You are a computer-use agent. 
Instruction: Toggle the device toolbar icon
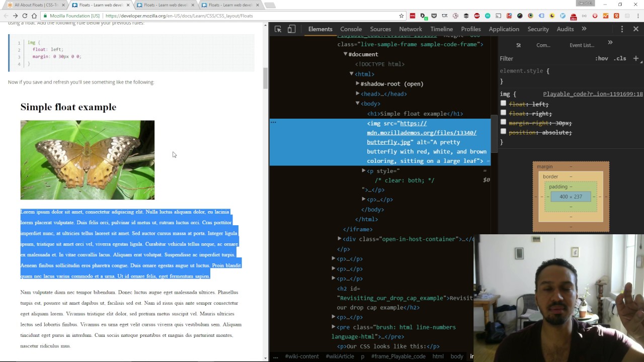point(291,29)
